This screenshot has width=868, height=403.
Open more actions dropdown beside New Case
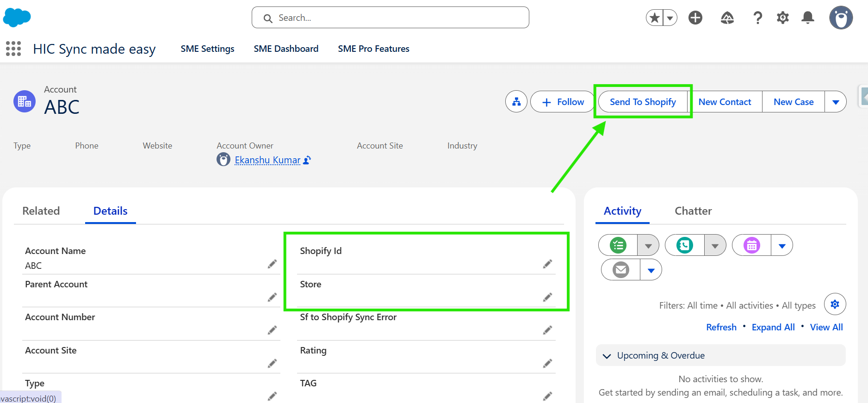point(836,102)
